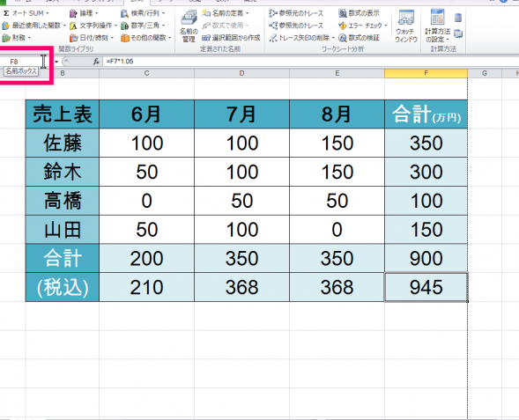Evaluate formula with 数式の検証

click(359, 38)
